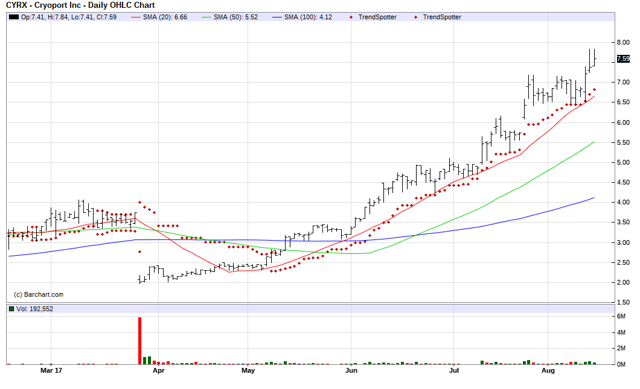The height and width of the screenshot is (389, 640).
Task: Click the green Vol legend square
Action: 11,309
